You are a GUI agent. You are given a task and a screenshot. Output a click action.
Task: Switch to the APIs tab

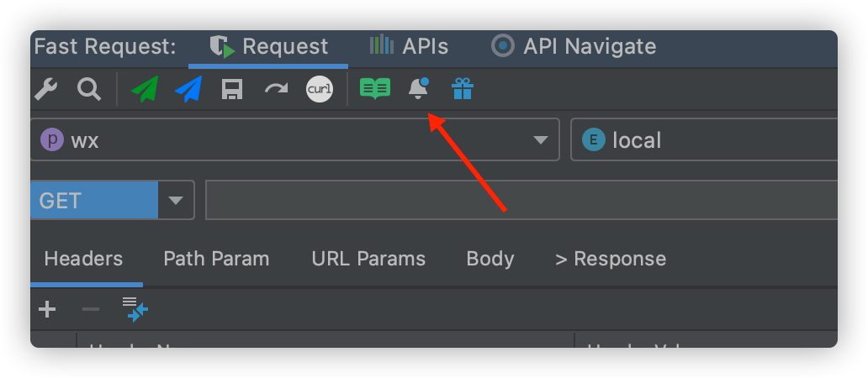410,46
